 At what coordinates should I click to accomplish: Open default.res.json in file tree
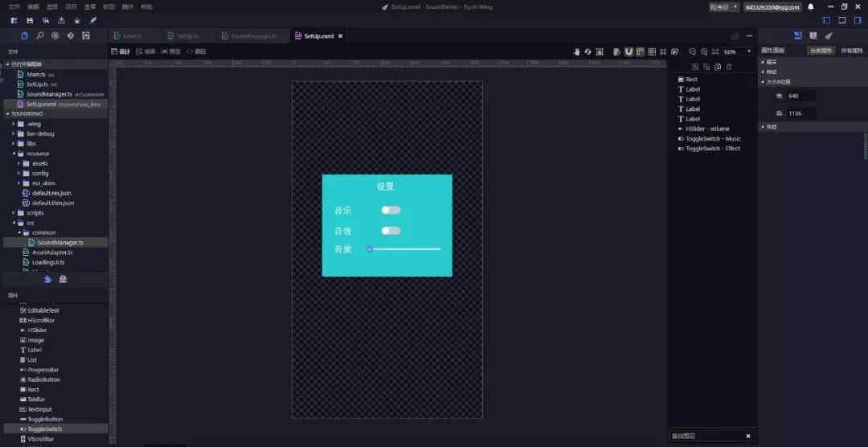pyautogui.click(x=51, y=193)
